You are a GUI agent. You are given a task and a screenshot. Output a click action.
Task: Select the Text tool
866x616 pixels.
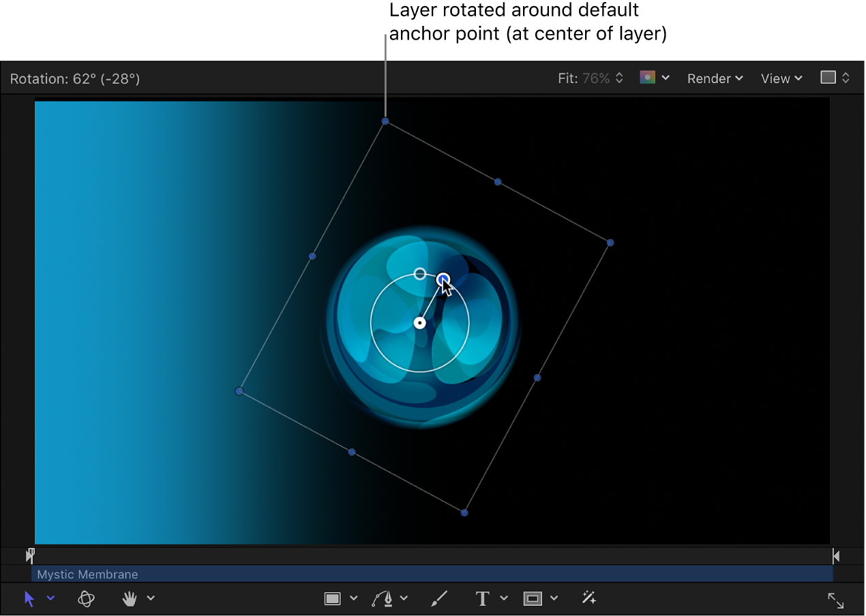pyautogui.click(x=482, y=598)
